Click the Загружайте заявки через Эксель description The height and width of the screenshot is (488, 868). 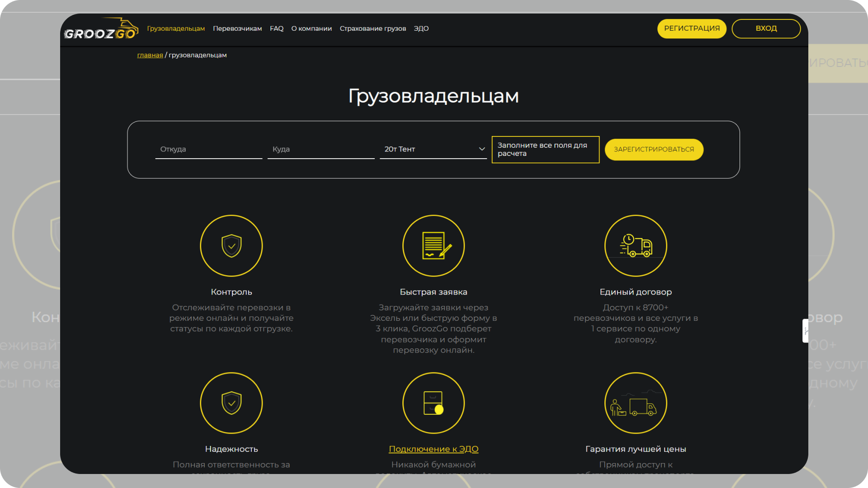click(434, 328)
